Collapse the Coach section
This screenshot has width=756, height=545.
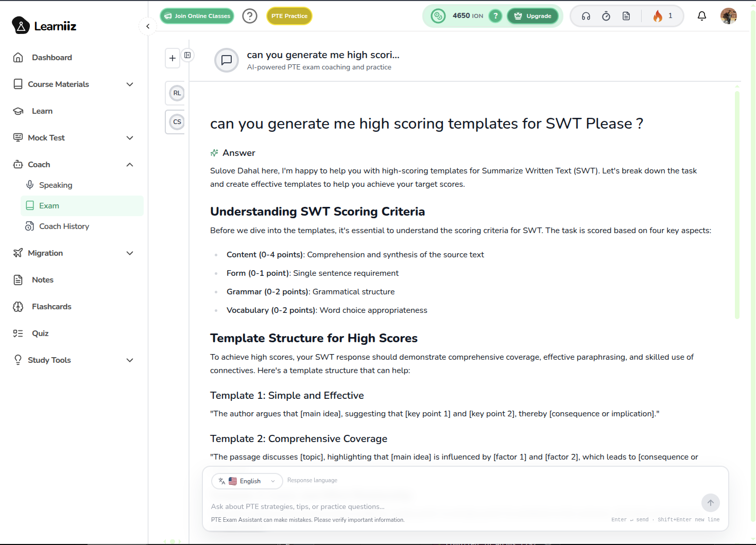[x=130, y=165]
